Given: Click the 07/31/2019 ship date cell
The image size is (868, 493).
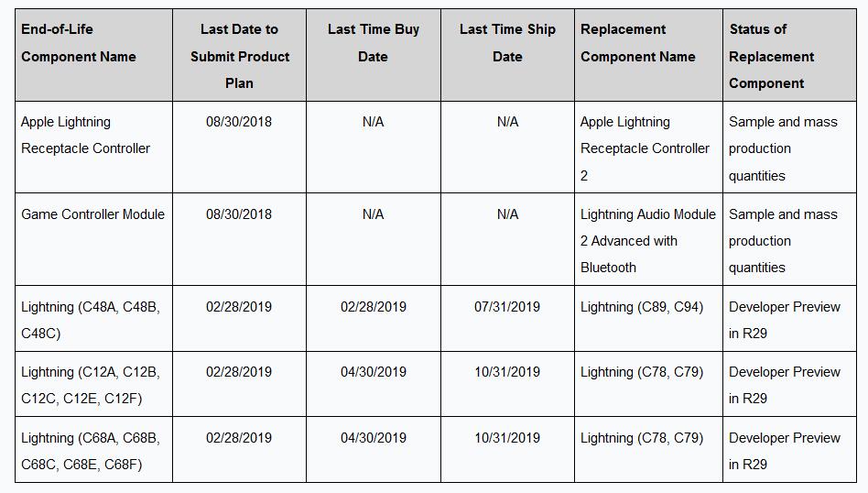Looking at the screenshot, I should (x=507, y=307).
